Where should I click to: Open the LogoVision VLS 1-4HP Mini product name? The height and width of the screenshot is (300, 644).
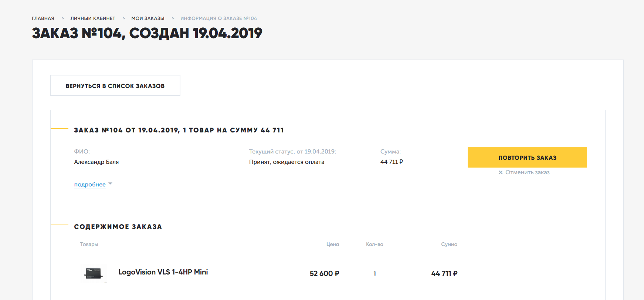(x=163, y=272)
